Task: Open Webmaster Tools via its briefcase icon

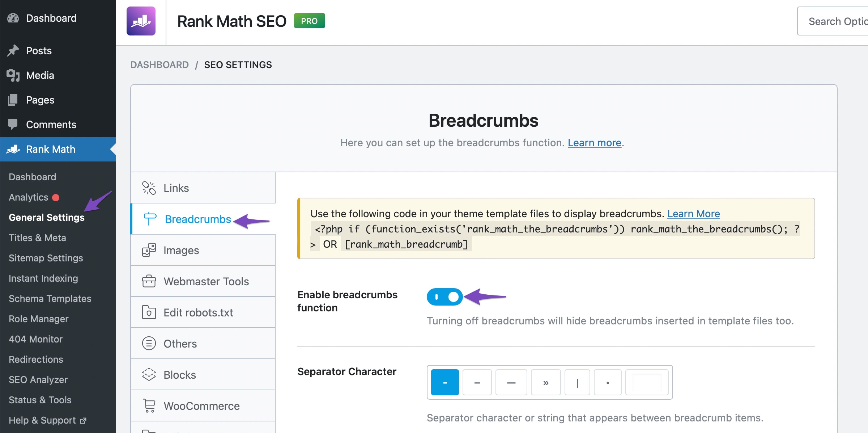Action: 148,281
